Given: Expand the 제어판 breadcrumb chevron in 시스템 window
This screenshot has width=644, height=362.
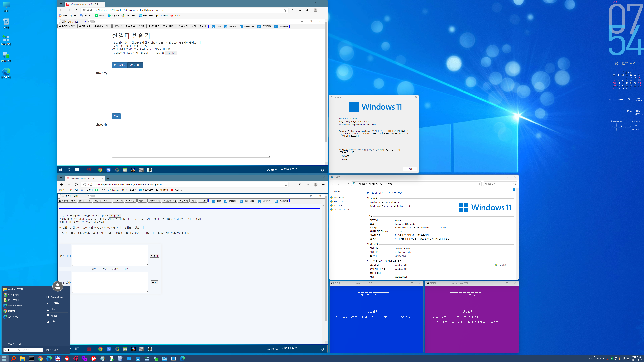Looking at the screenshot, I should [367, 184].
